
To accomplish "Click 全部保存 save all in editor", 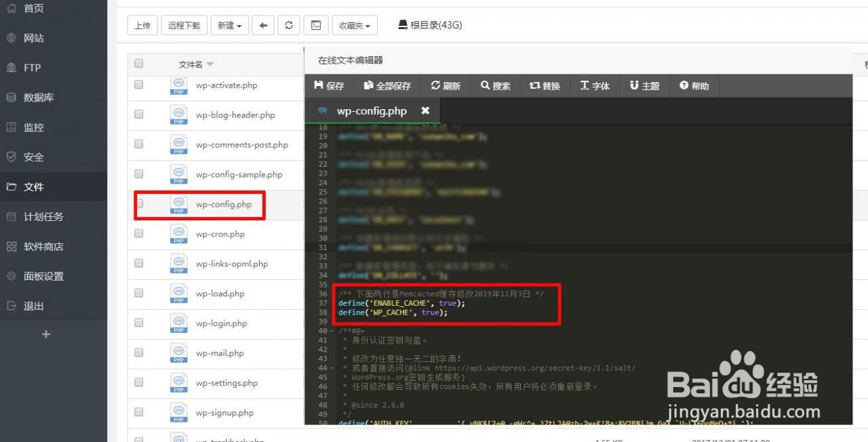I will (387, 85).
